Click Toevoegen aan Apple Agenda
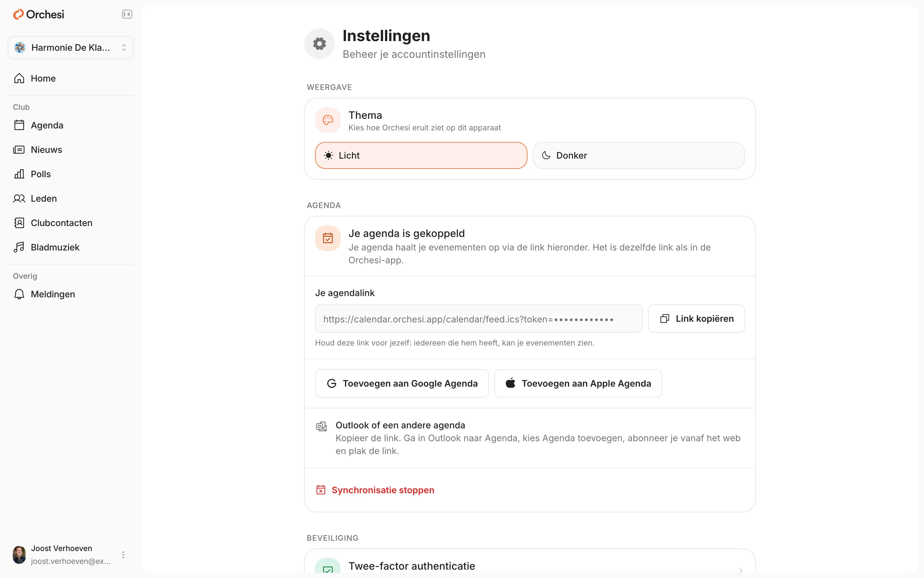Viewport: 924px width, 578px height. (578, 383)
